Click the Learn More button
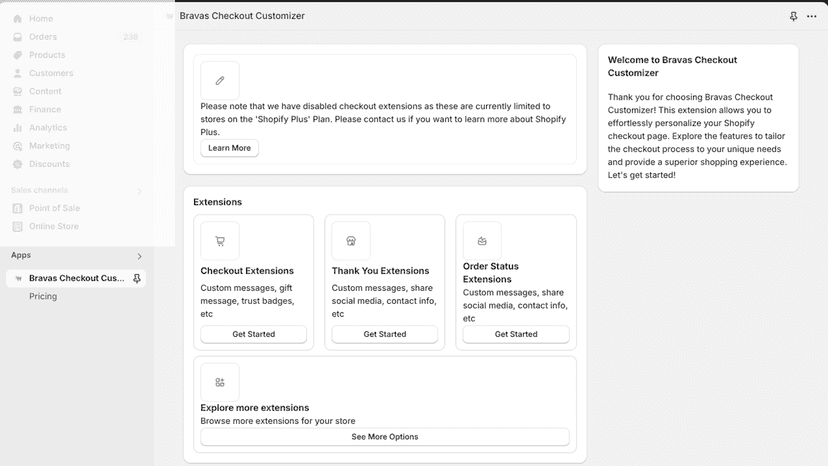The image size is (828, 466). click(x=230, y=148)
